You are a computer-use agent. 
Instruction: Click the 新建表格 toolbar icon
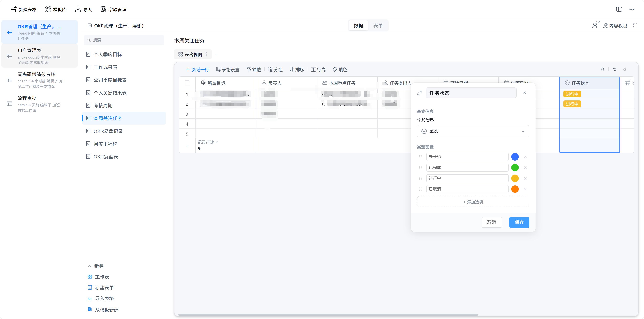coord(13,9)
